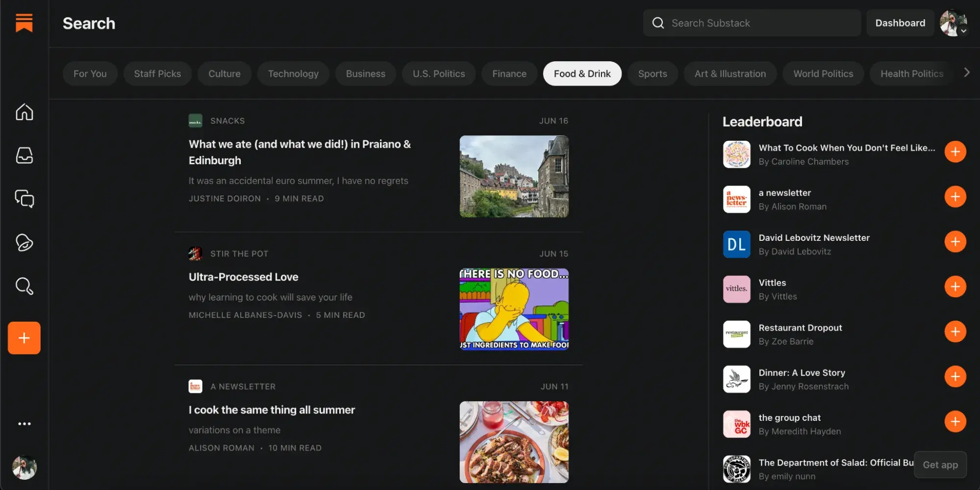Click the orange Create plus button
The height and width of the screenshot is (490, 980).
[24, 338]
